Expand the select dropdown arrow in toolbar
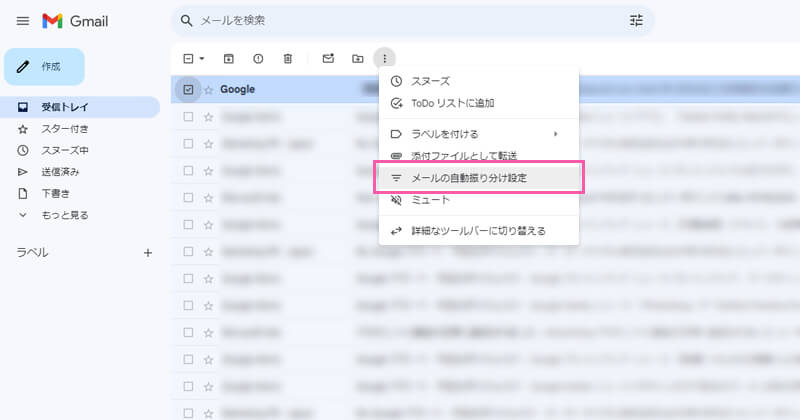The image size is (800, 420). [x=201, y=59]
